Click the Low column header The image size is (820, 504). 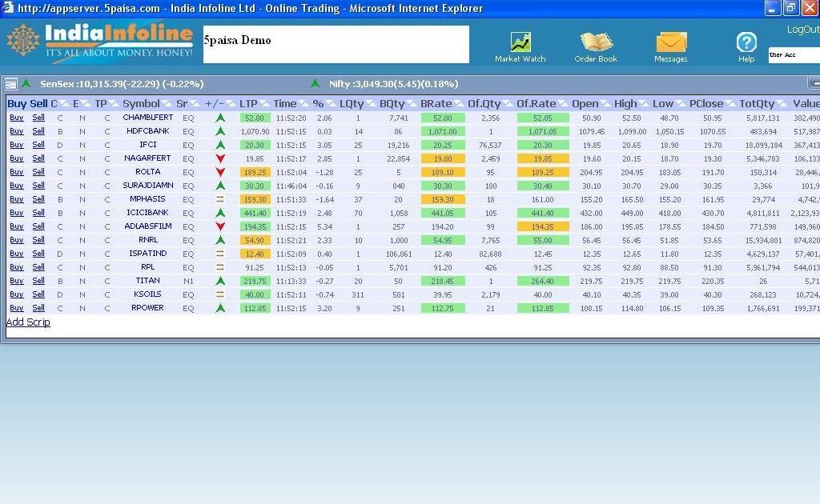pyautogui.click(x=662, y=103)
